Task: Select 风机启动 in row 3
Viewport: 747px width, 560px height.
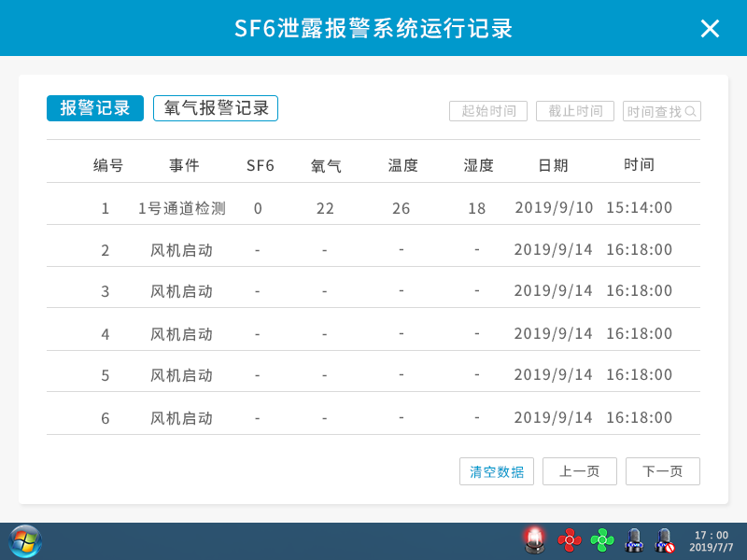Action: [181, 291]
